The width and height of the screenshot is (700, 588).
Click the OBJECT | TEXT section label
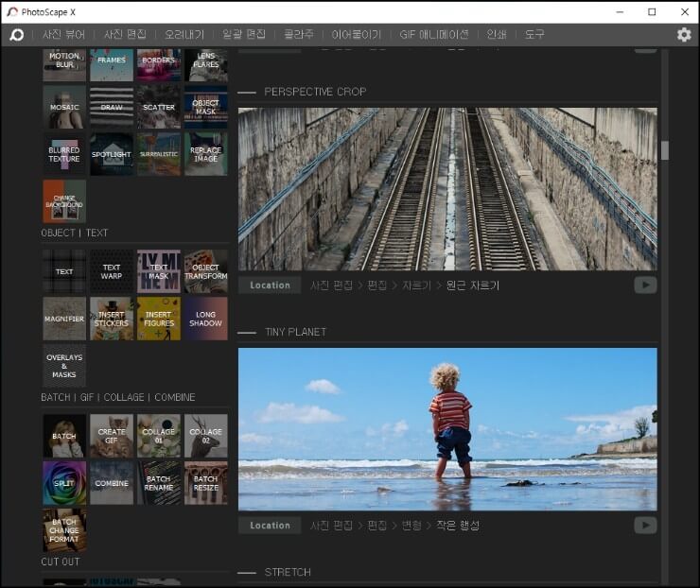74,233
